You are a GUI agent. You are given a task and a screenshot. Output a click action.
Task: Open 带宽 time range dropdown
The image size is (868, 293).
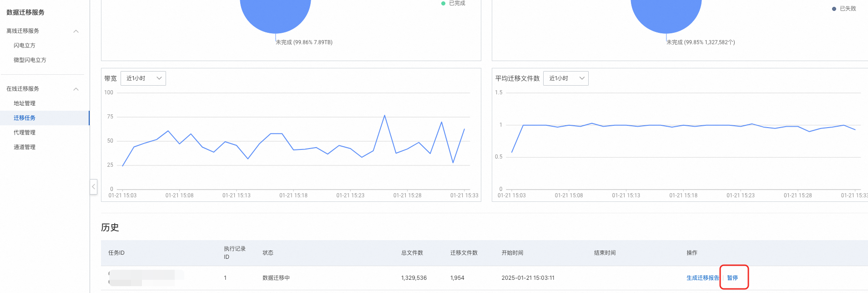(143, 78)
